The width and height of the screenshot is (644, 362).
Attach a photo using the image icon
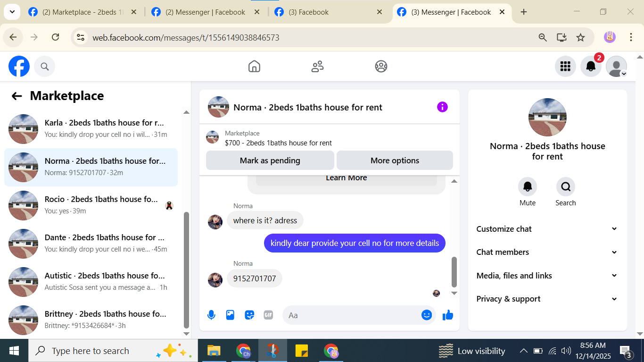(230, 315)
